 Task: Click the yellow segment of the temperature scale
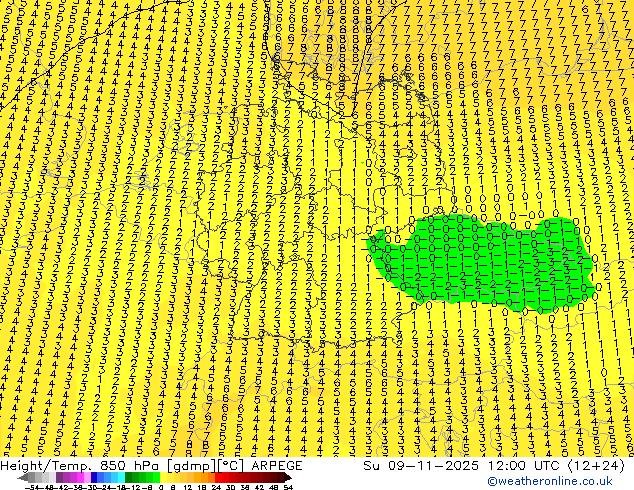pos(163,477)
